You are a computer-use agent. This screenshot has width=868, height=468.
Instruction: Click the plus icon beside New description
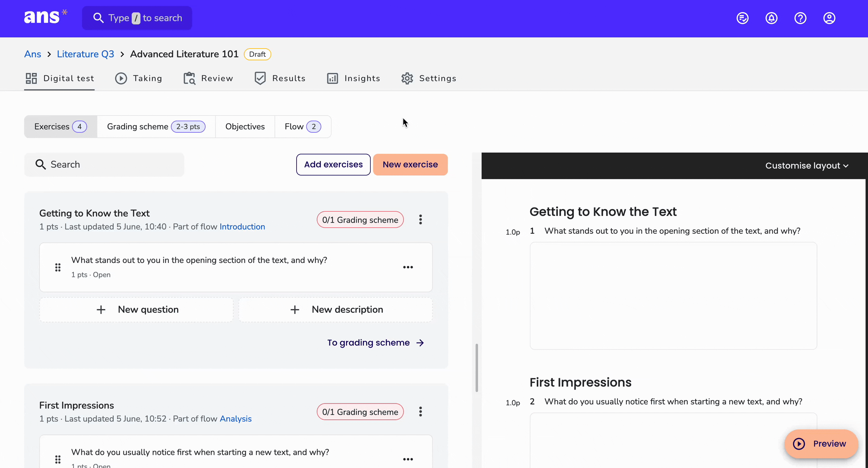coord(295,310)
